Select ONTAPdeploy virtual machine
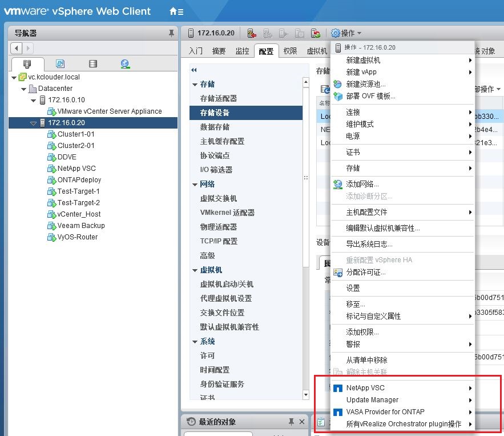Image resolution: width=504 pixels, height=436 pixels. tap(79, 180)
